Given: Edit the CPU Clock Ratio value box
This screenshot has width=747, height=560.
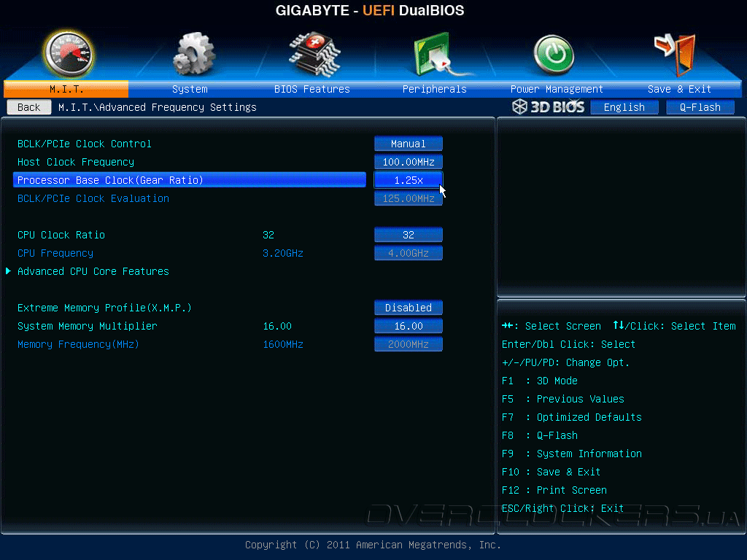Looking at the screenshot, I should click(x=409, y=235).
